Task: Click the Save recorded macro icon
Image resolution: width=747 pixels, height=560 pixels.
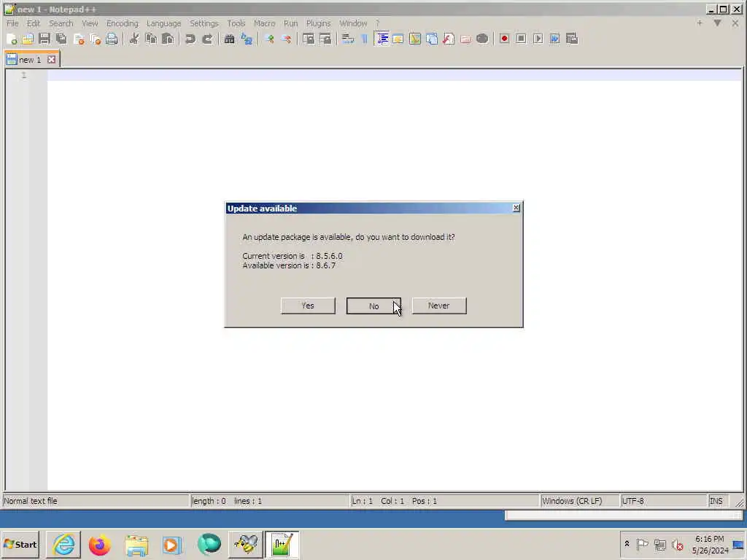Action: (x=572, y=39)
